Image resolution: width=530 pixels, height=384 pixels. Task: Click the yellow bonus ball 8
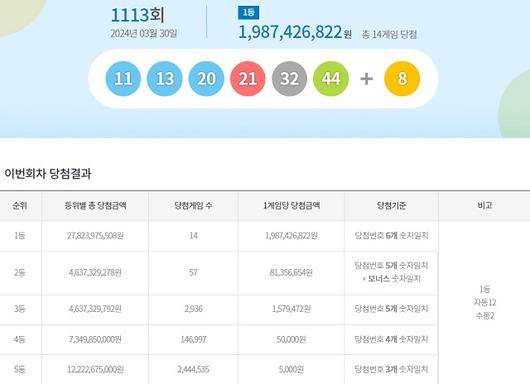click(402, 79)
